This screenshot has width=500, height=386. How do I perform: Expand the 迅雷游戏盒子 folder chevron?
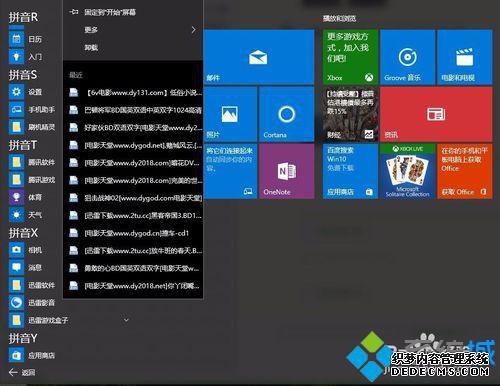(x=126, y=320)
